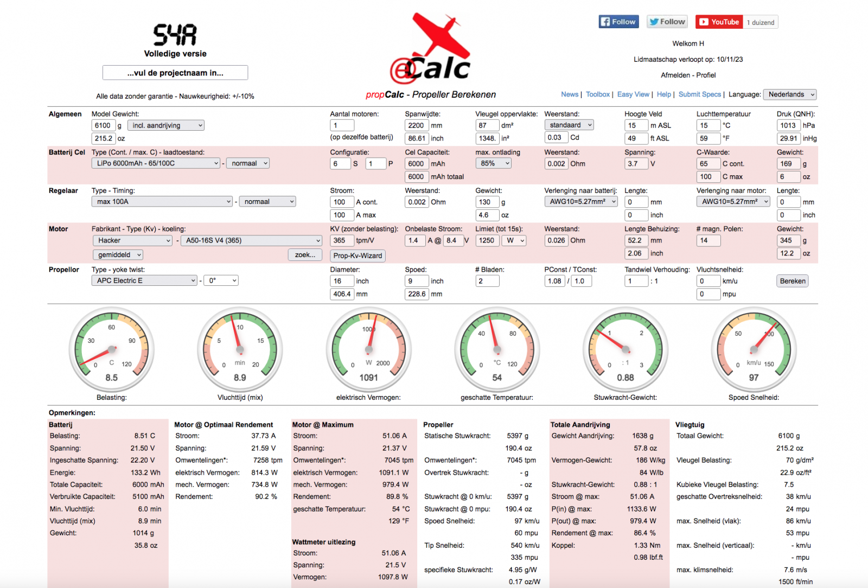868x588 pixels.
Task: Click the geschatte Temperatuur gauge
Action: 497,350
